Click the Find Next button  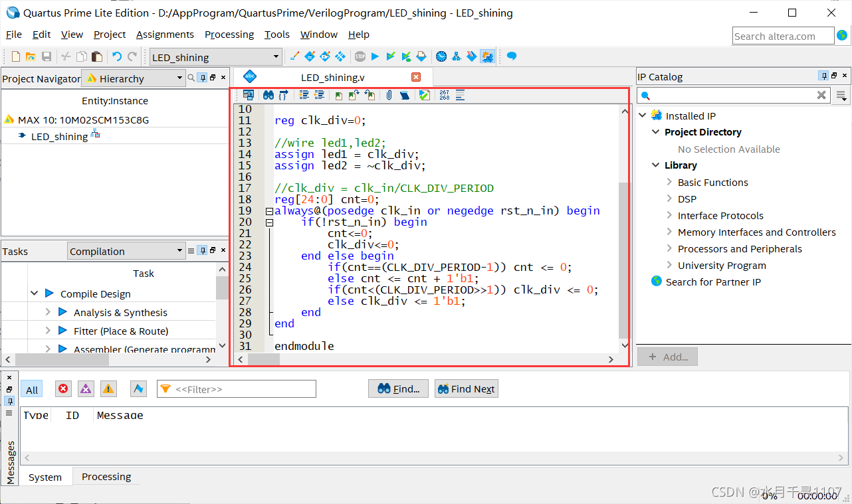(x=467, y=389)
